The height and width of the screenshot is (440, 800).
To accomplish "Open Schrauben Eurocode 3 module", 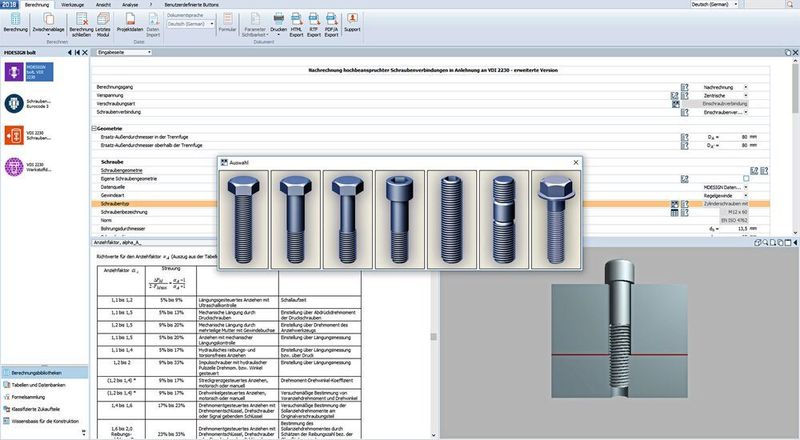I will (28, 104).
